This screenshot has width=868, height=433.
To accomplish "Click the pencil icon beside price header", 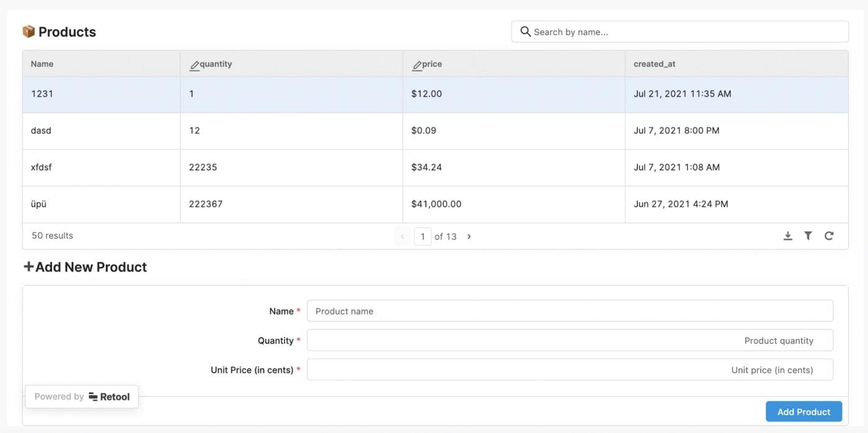I will point(417,65).
